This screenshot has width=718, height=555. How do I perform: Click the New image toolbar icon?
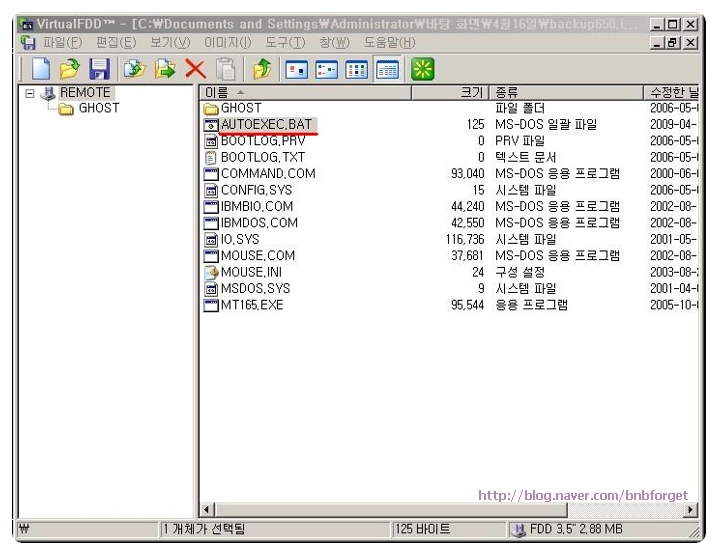41,69
